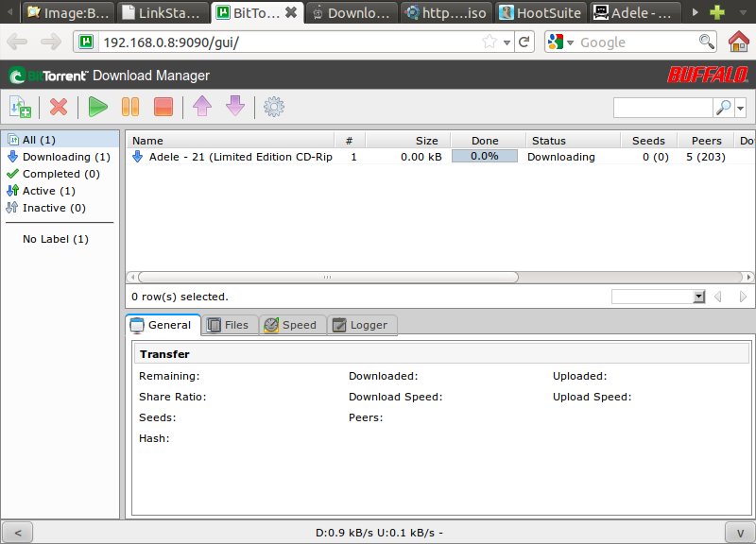Open the page selector dropdown below list
Image resolution: width=756 pixels, height=544 pixels.
(x=699, y=297)
